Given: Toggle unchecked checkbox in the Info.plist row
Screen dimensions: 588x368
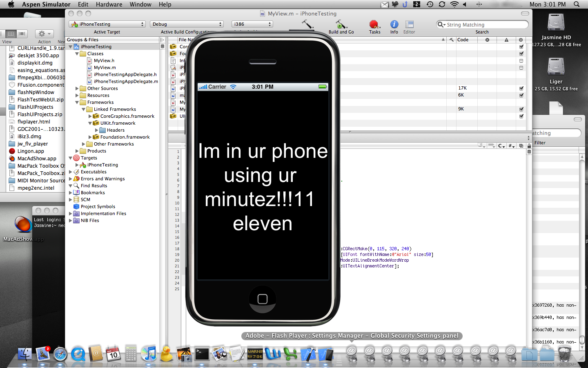Looking at the screenshot, I should (521, 61).
